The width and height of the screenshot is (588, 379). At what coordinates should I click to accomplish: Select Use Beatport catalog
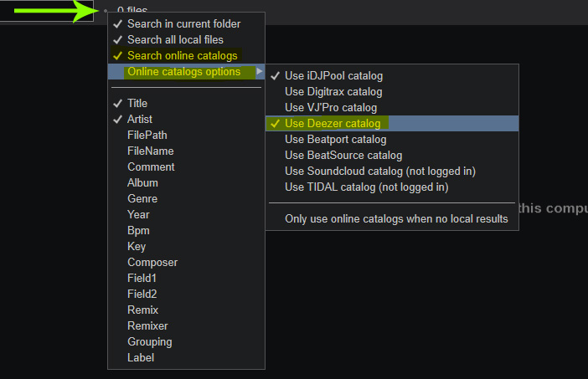[x=392, y=140]
